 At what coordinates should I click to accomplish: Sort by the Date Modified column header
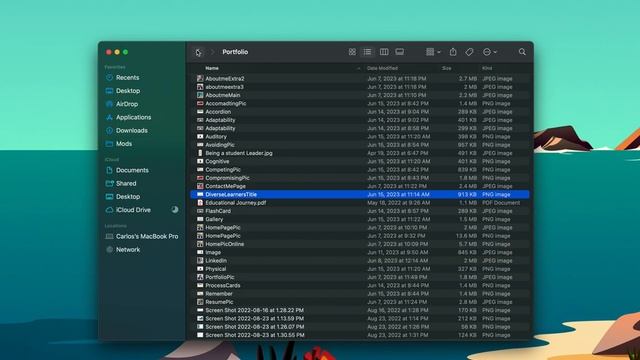pyautogui.click(x=382, y=68)
